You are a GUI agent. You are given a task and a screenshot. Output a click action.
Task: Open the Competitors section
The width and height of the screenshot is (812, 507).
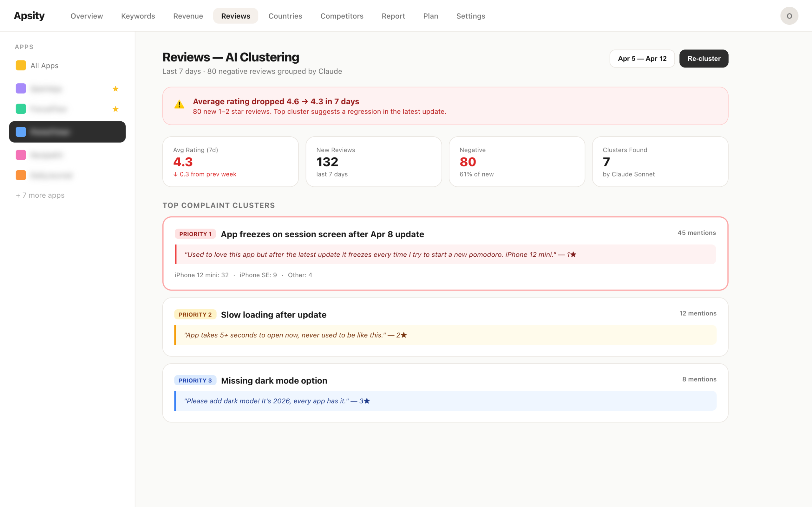(x=342, y=16)
